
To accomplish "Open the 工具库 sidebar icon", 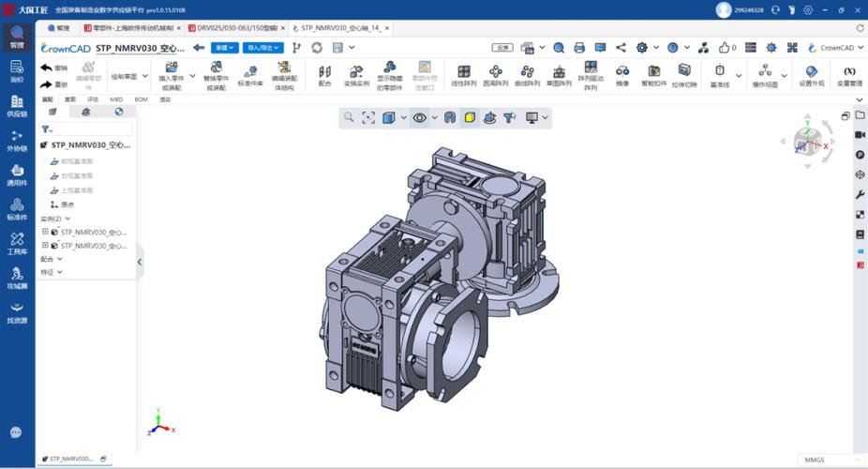I will pyautogui.click(x=17, y=243).
